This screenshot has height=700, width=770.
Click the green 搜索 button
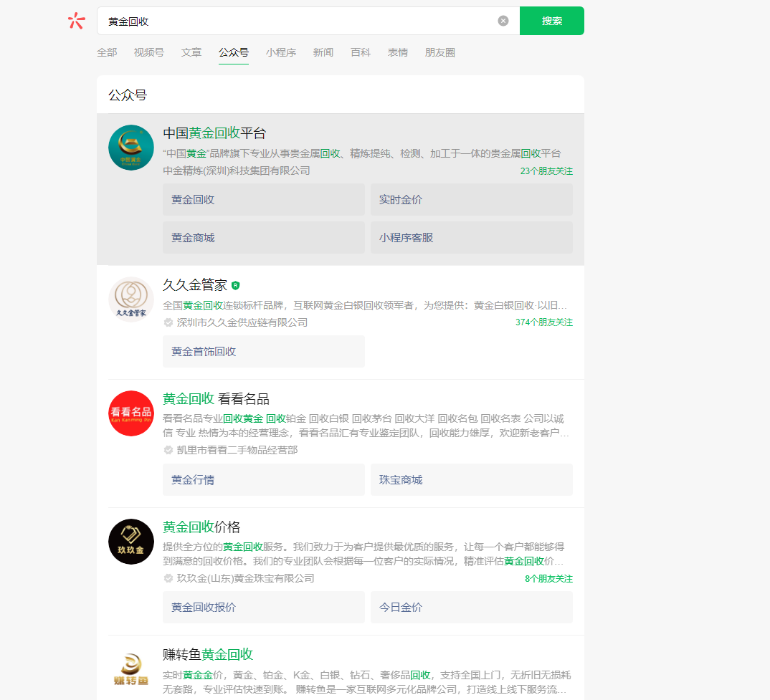(x=551, y=21)
